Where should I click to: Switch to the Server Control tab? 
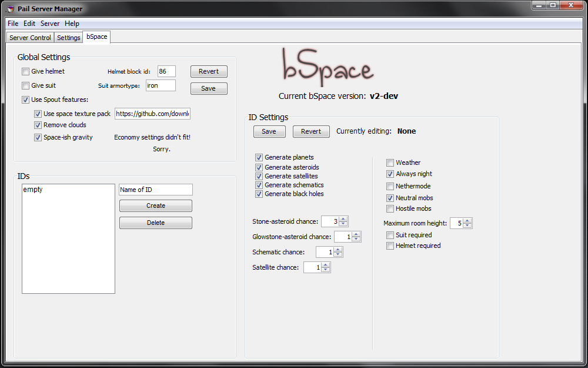30,38
